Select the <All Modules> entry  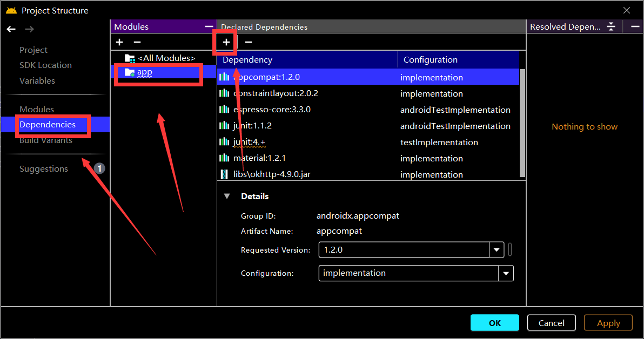click(166, 58)
